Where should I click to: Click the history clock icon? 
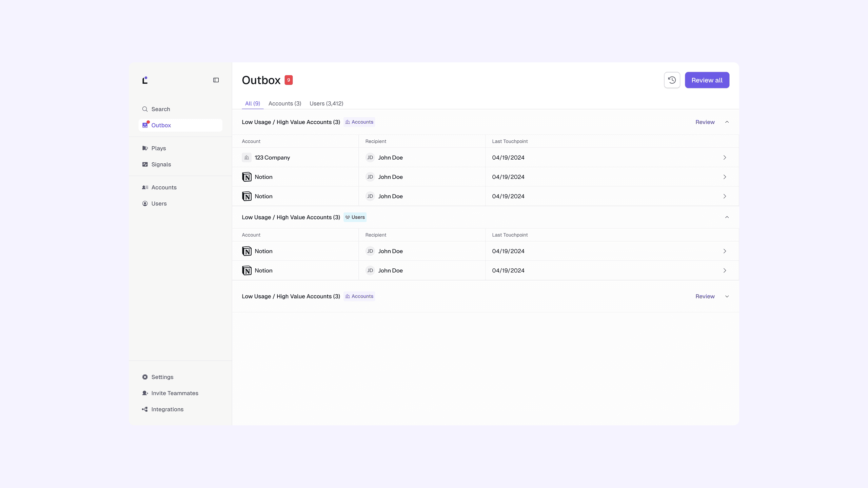[x=672, y=80]
